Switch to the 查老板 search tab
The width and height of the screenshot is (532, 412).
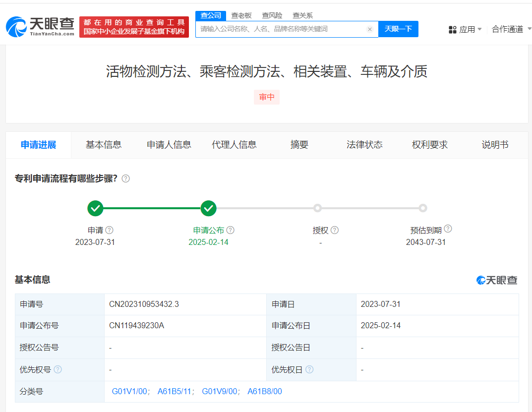241,15
